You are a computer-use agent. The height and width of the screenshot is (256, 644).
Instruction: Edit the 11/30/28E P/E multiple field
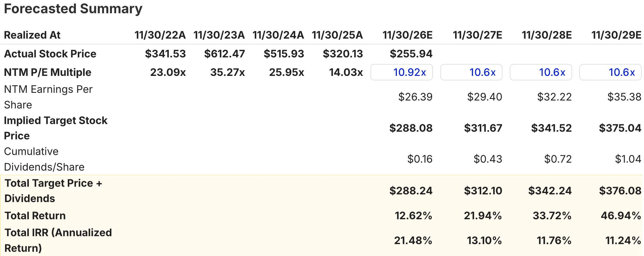click(541, 72)
